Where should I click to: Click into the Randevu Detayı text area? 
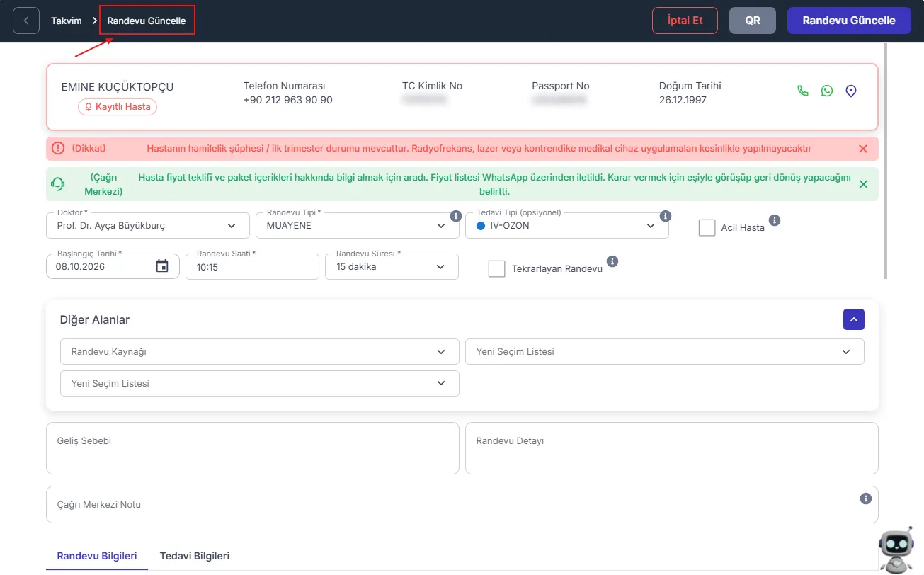click(x=672, y=448)
